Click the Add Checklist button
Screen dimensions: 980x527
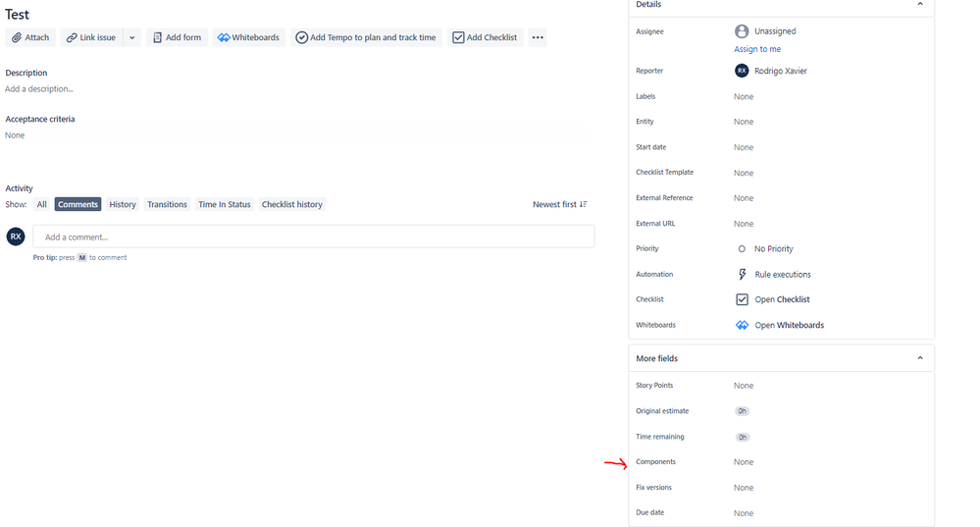[x=485, y=37]
